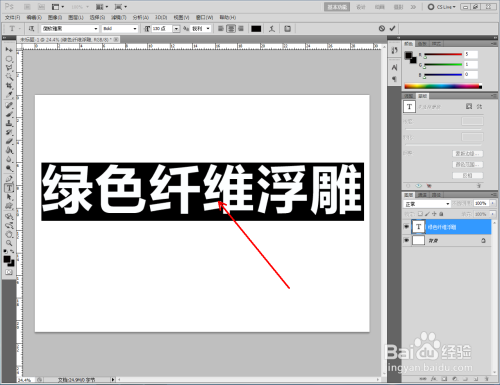Toggle text orientation button
500x385 pixels.
(x=31, y=29)
